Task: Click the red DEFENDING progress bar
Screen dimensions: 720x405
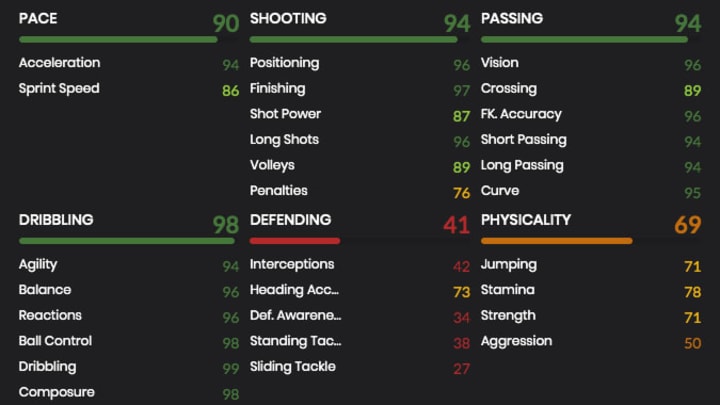Action: (295, 241)
